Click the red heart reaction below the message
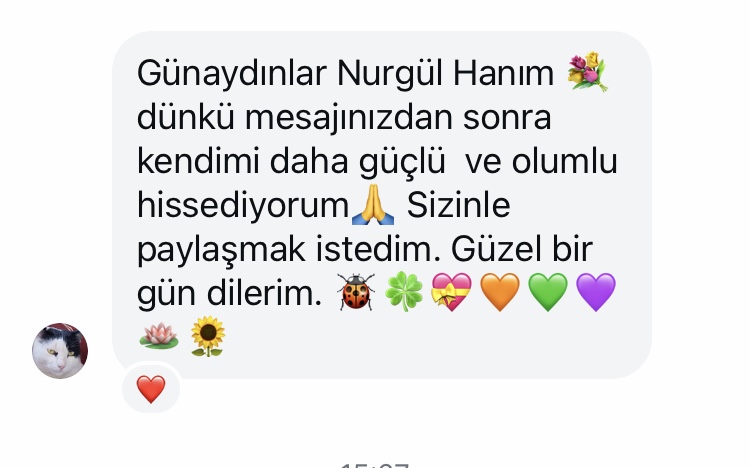 [151, 389]
